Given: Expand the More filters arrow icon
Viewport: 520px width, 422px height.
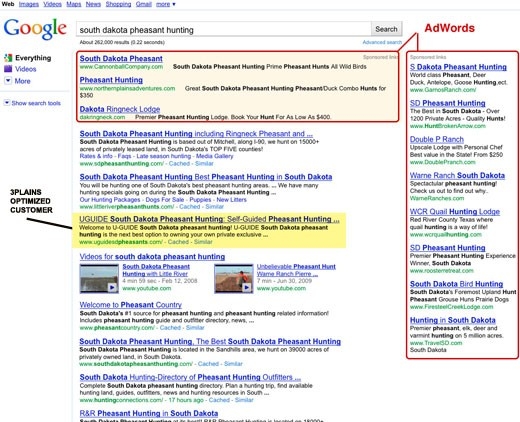Looking at the screenshot, I should pos(8,81).
